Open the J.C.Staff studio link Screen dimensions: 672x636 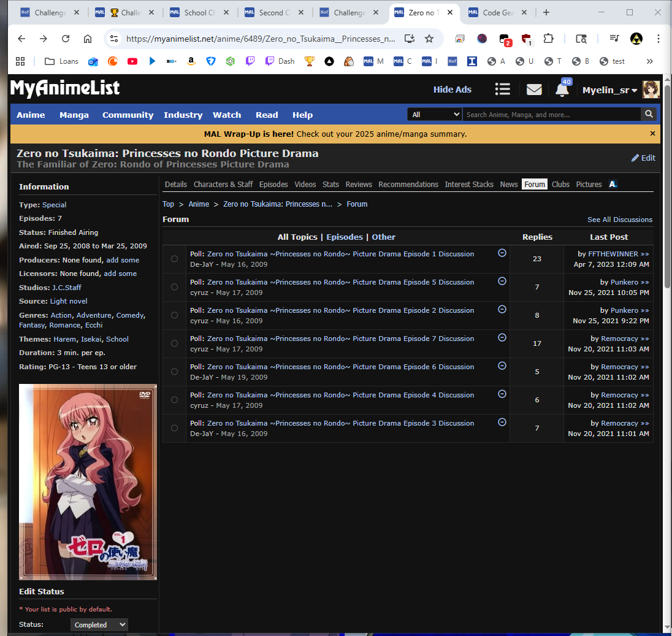pos(66,288)
